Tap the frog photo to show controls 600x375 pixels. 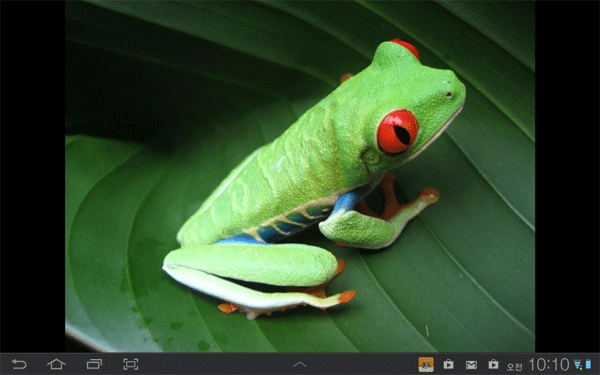tap(300, 176)
